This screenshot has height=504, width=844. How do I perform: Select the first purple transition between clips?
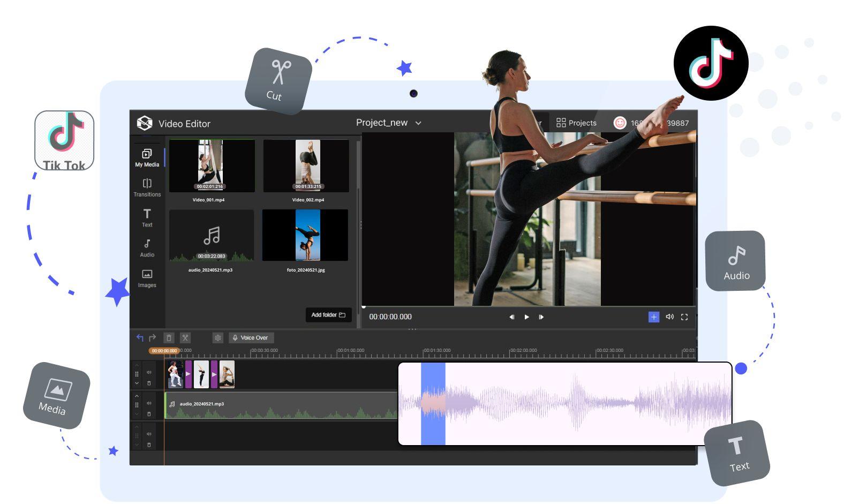point(188,374)
